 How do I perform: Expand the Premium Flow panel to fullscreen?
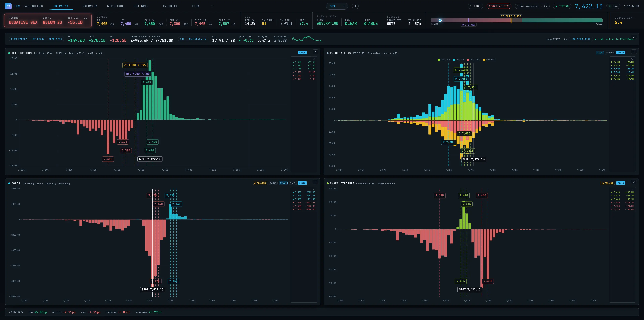pyautogui.click(x=634, y=52)
